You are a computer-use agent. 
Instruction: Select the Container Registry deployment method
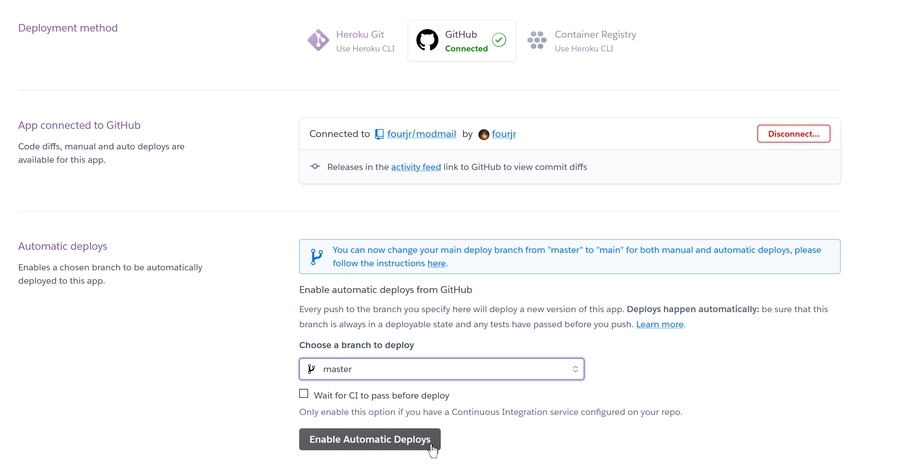click(x=594, y=41)
